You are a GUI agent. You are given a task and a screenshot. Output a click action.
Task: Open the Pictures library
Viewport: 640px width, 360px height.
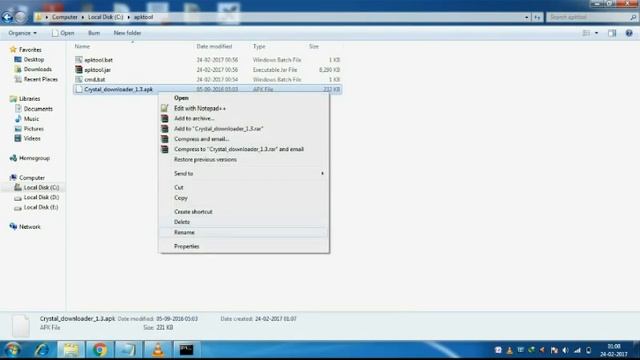pos(33,129)
